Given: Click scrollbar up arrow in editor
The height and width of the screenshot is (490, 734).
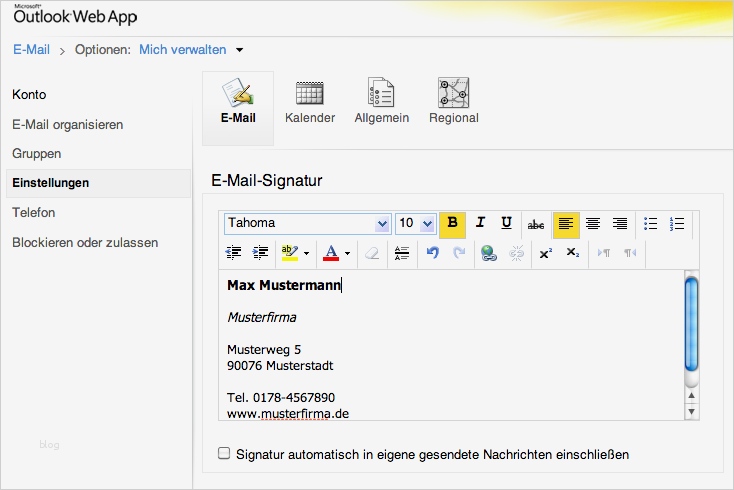Looking at the screenshot, I should pyautogui.click(x=691, y=395).
